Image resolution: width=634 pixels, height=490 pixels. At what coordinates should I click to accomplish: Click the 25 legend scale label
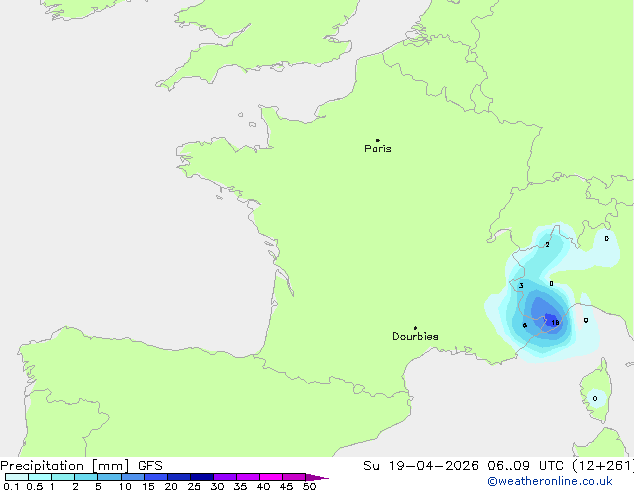coord(194,486)
